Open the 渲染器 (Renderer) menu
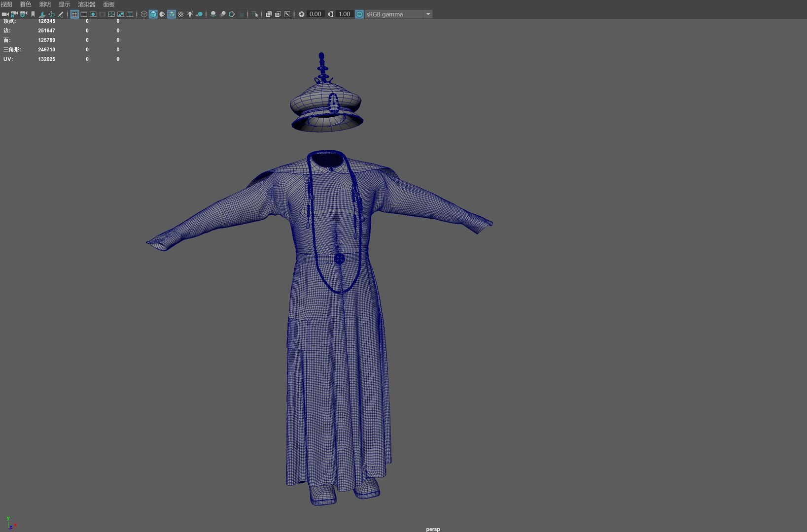Viewport: 807px width, 532px height. (87, 4)
